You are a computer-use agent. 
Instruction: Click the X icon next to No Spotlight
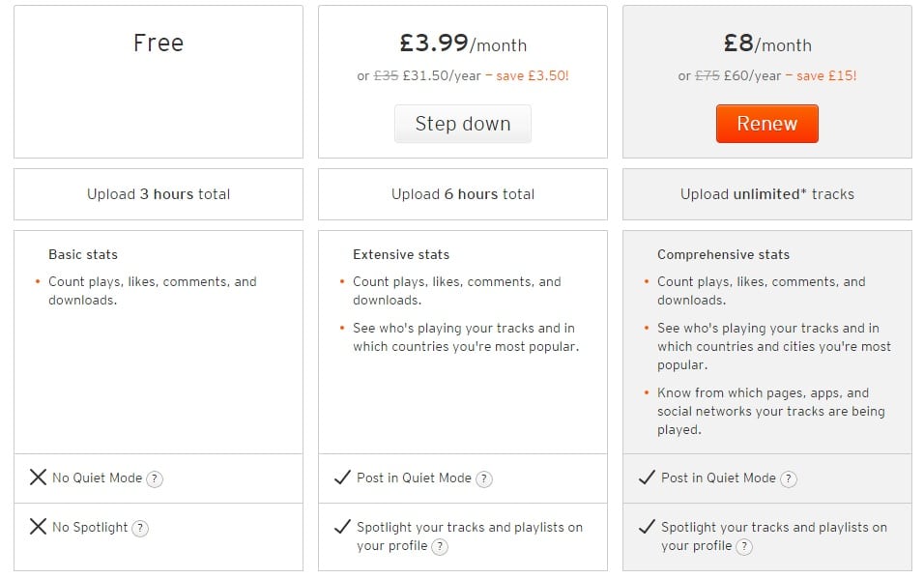click(39, 527)
